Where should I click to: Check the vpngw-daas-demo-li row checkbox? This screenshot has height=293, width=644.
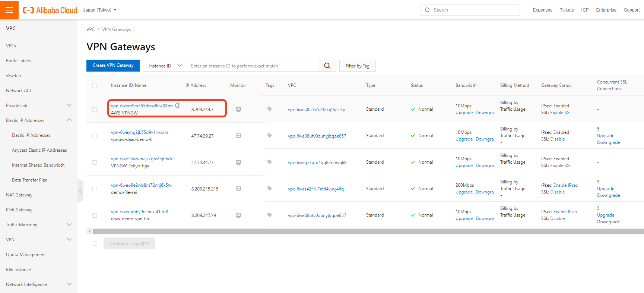[95, 136]
